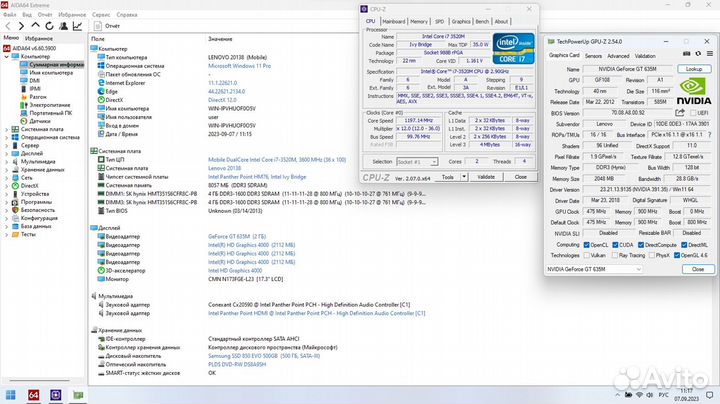Toggle the OpenGL 4.6 checkbox
Viewport: 720px width, 404px height.
[x=677, y=255]
